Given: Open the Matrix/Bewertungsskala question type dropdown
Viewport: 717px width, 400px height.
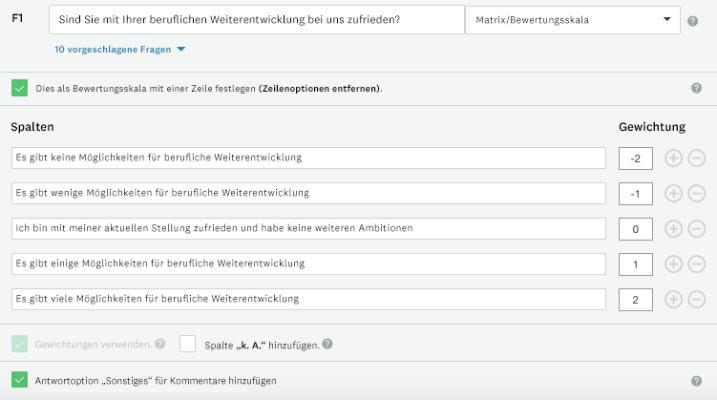Looking at the screenshot, I should click(572, 20).
